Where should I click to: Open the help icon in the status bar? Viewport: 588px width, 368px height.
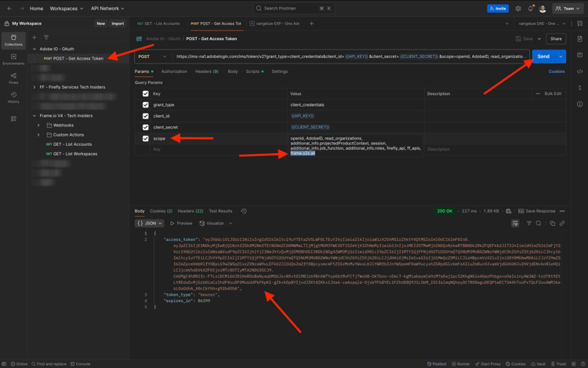583,364
